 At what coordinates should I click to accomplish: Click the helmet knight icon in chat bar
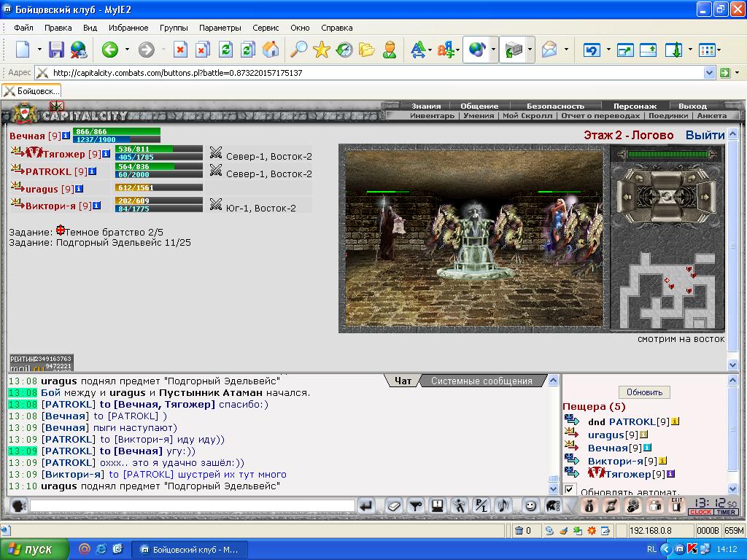tap(553, 506)
